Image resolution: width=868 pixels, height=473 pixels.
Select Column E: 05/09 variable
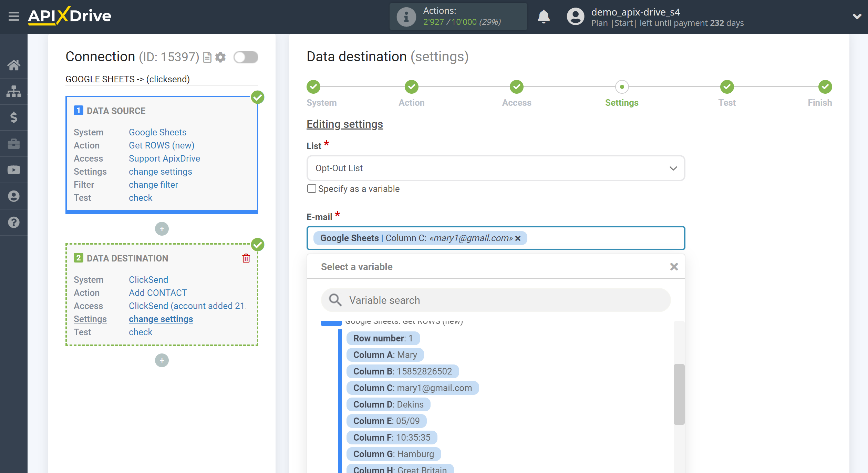(386, 421)
